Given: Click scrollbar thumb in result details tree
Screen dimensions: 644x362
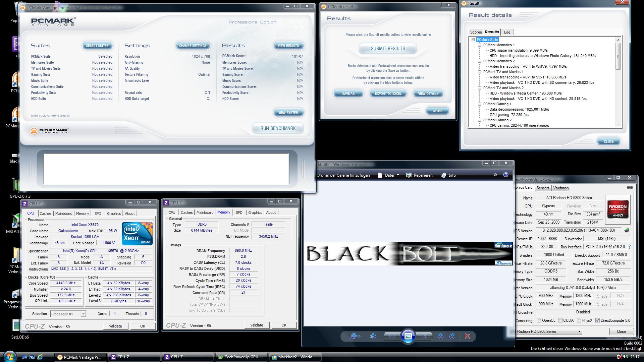Looking at the screenshot, I should (x=618, y=56).
